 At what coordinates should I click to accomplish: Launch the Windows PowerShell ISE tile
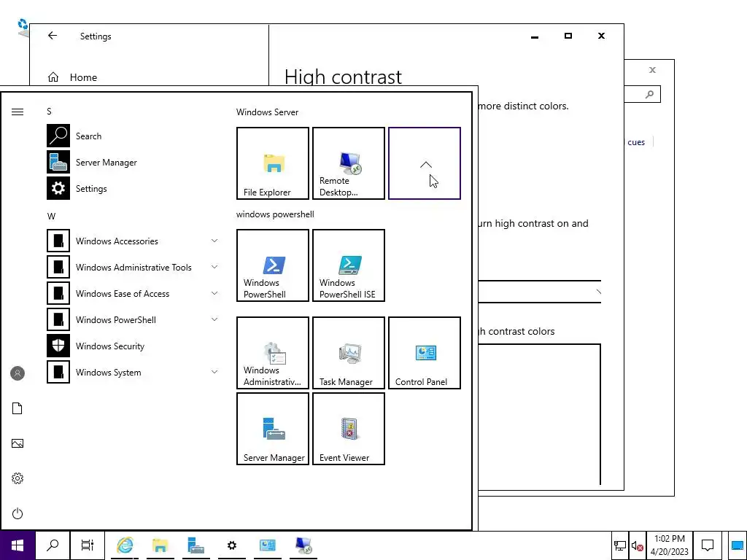349,265
